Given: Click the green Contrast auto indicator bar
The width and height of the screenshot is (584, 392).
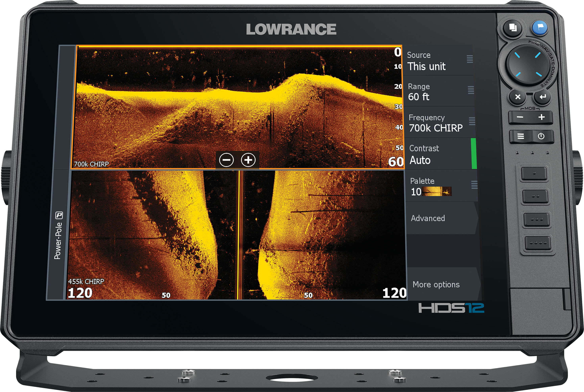Looking at the screenshot, I should pyautogui.click(x=474, y=154).
